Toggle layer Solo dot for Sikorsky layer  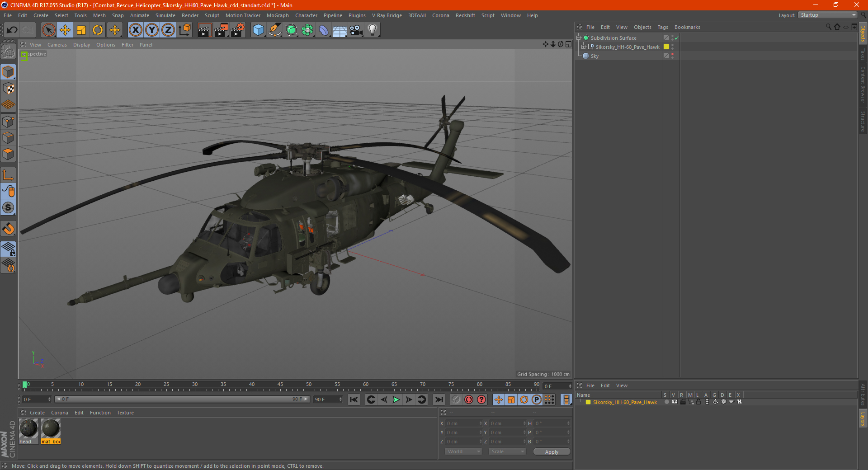666,402
